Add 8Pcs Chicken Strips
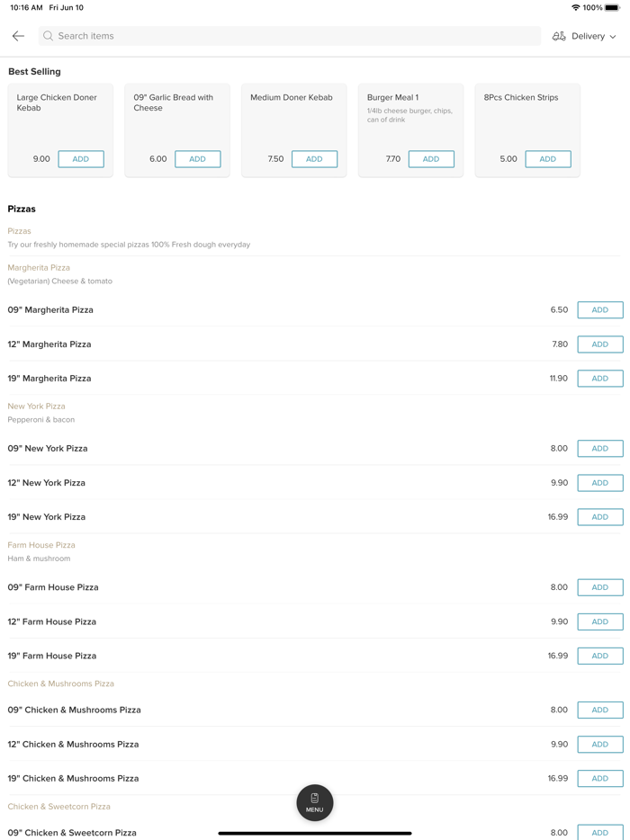The height and width of the screenshot is (840, 630). coord(548,159)
